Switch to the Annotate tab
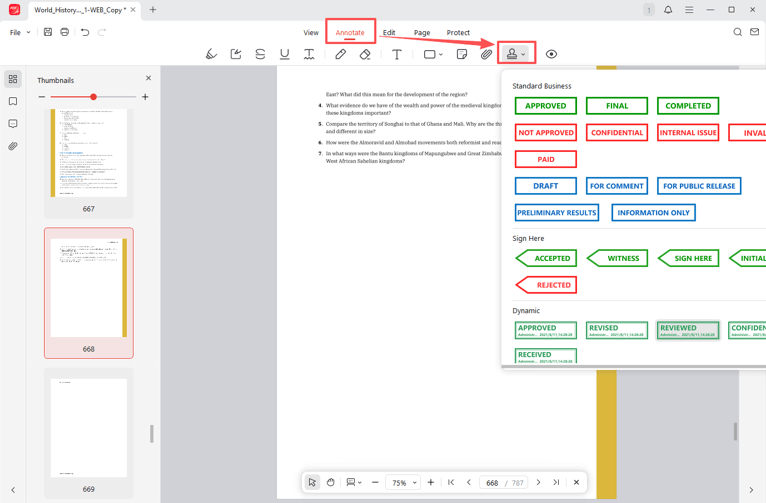The width and height of the screenshot is (766, 503). click(x=350, y=33)
